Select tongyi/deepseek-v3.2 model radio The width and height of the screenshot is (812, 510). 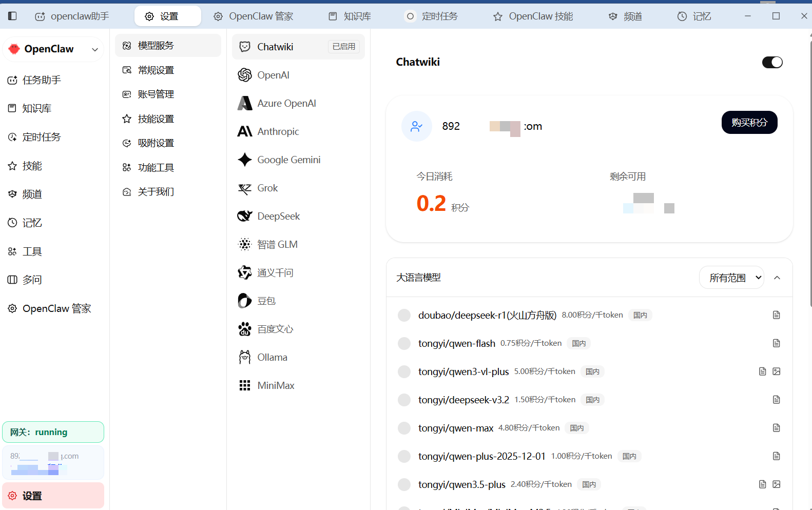click(x=404, y=400)
